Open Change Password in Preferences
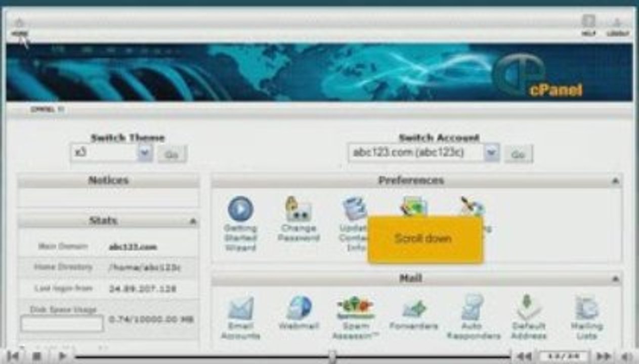Viewport: 639px width, 364px height. click(x=299, y=219)
